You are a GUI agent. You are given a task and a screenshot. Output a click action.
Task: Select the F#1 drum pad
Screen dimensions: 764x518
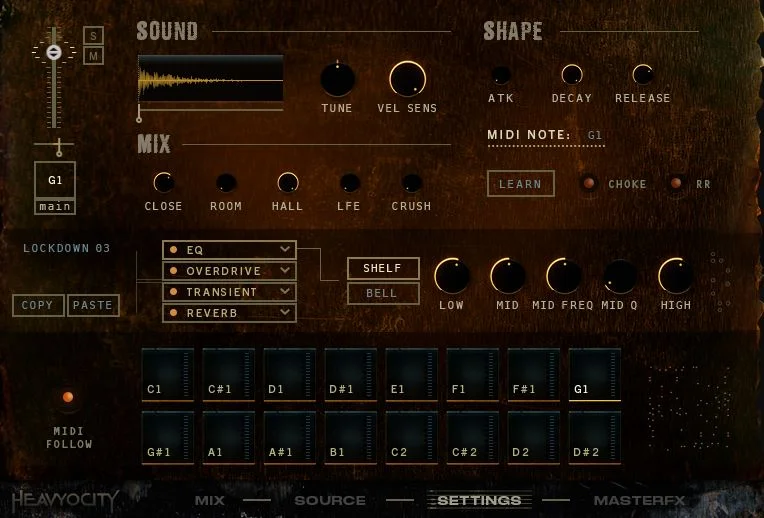point(534,374)
